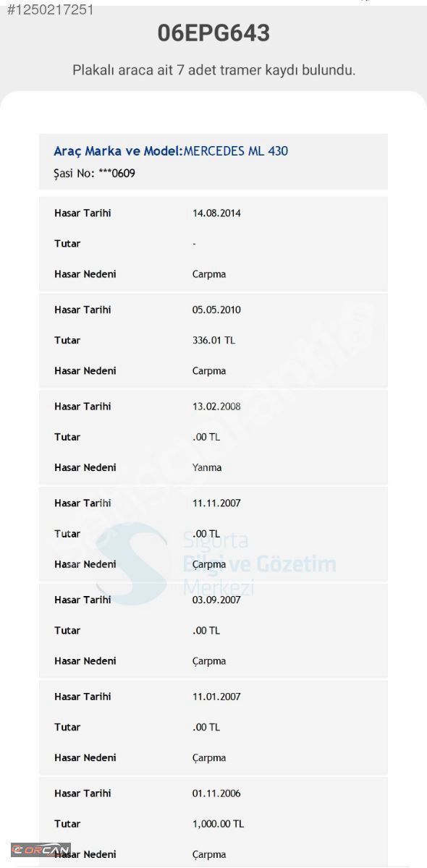Click the listing ID #1250217251
This screenshot has width=427, height=868.
(47, 10)
